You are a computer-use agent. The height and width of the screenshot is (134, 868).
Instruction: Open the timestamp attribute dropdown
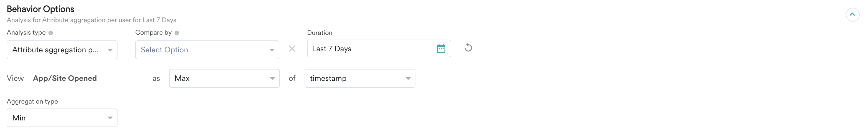point(354,78)
